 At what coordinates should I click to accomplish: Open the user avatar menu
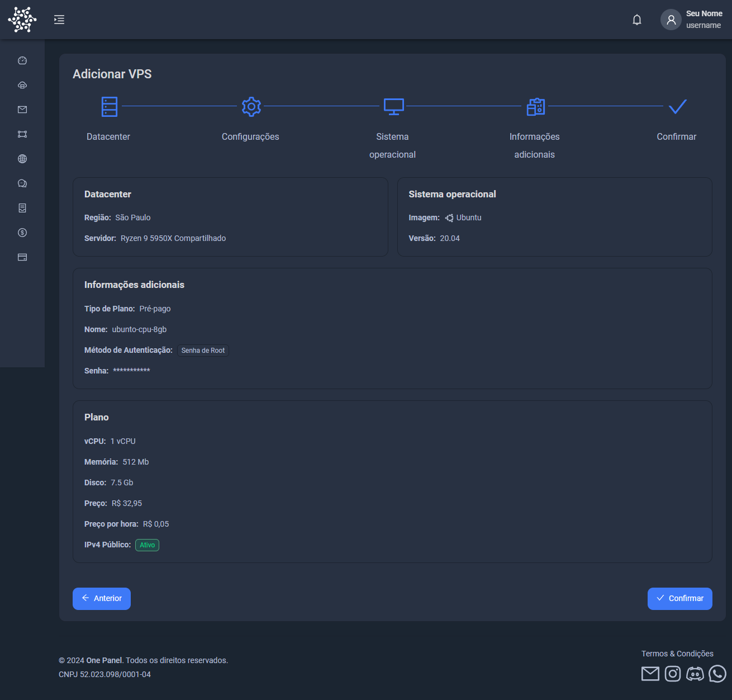pyautogui.click(x=671, y=20)
